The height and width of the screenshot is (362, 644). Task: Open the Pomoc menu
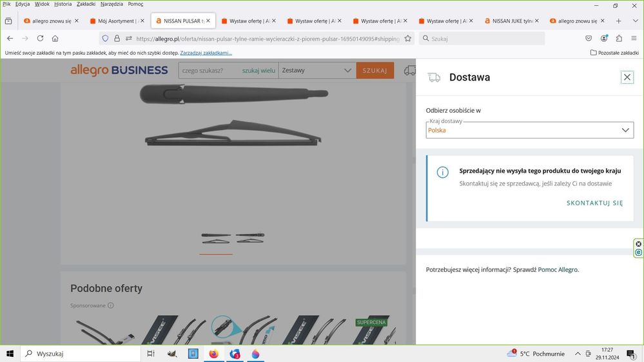[135, 4]
